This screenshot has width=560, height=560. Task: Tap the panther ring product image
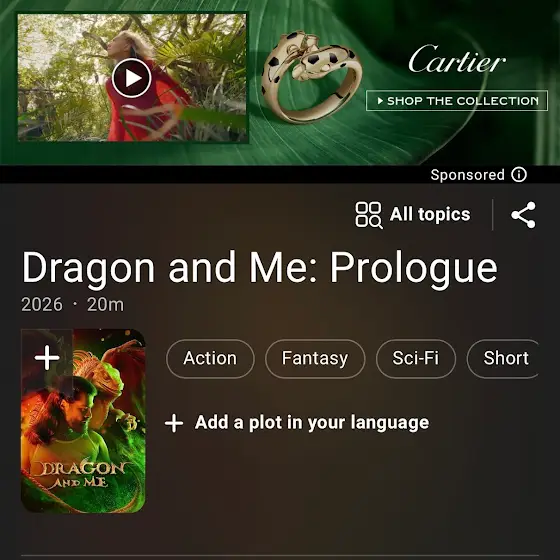[x=309, y=76]
